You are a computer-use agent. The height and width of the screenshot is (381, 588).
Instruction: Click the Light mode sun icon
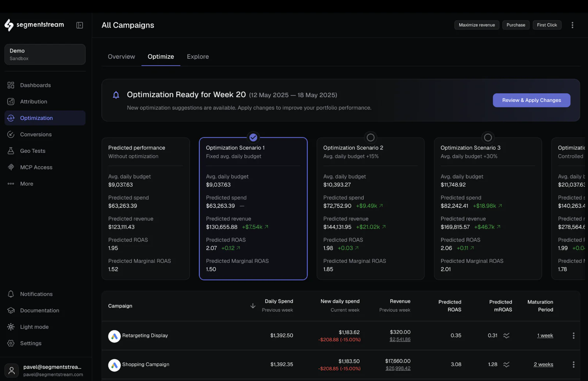[x=11, y=327]
